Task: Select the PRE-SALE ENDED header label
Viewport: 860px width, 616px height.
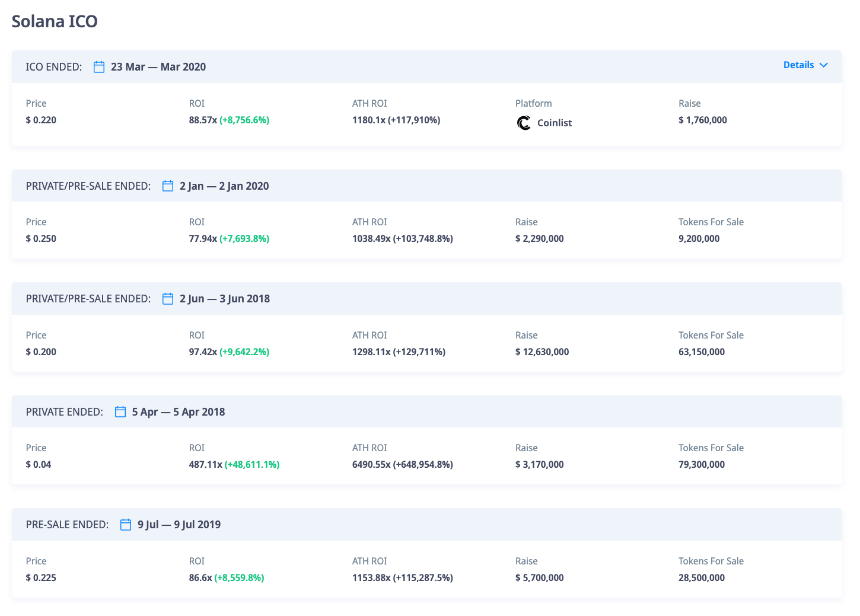Action: pyautogui.click(x=68, y=525)
